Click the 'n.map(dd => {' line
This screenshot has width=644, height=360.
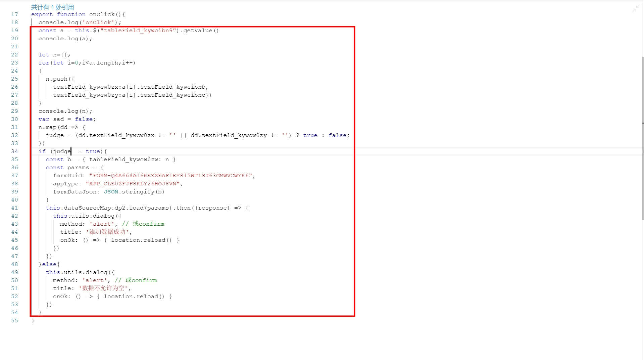tap(62, 127)
